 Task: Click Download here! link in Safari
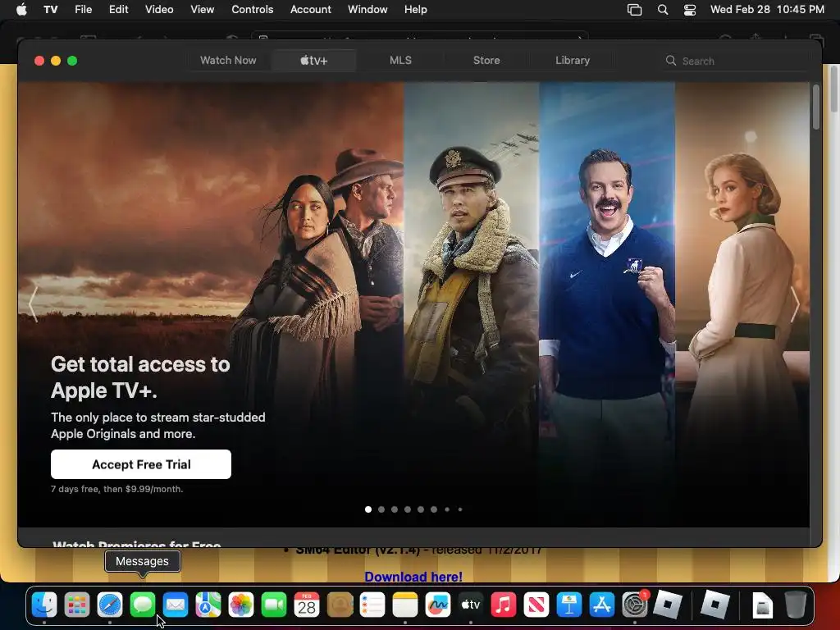413,577
